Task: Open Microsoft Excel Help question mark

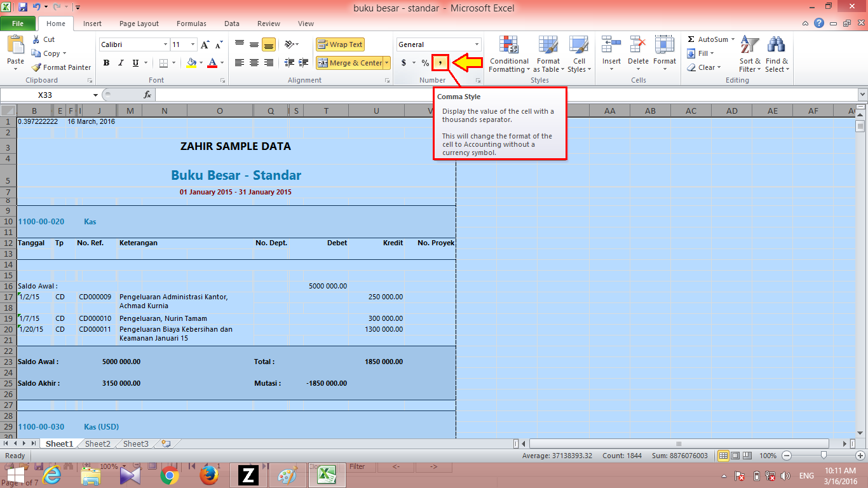Action: [x=819, y=24]
